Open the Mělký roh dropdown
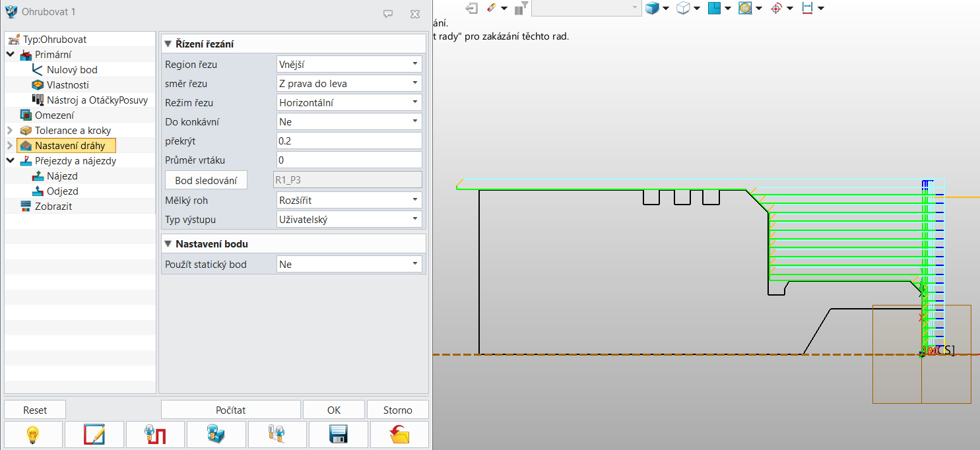This screenshot has width=980, height=450. (349, 200)
